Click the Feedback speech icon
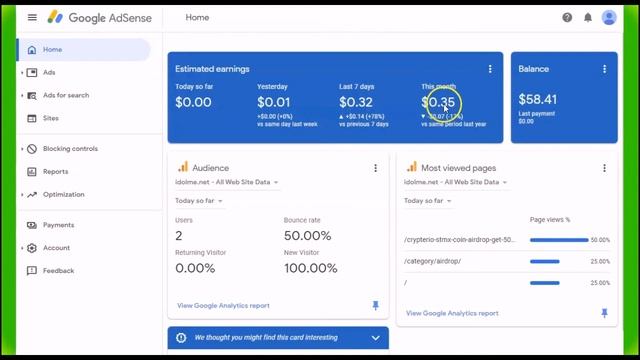Screen dimensions: 640x360 point(32,271)
